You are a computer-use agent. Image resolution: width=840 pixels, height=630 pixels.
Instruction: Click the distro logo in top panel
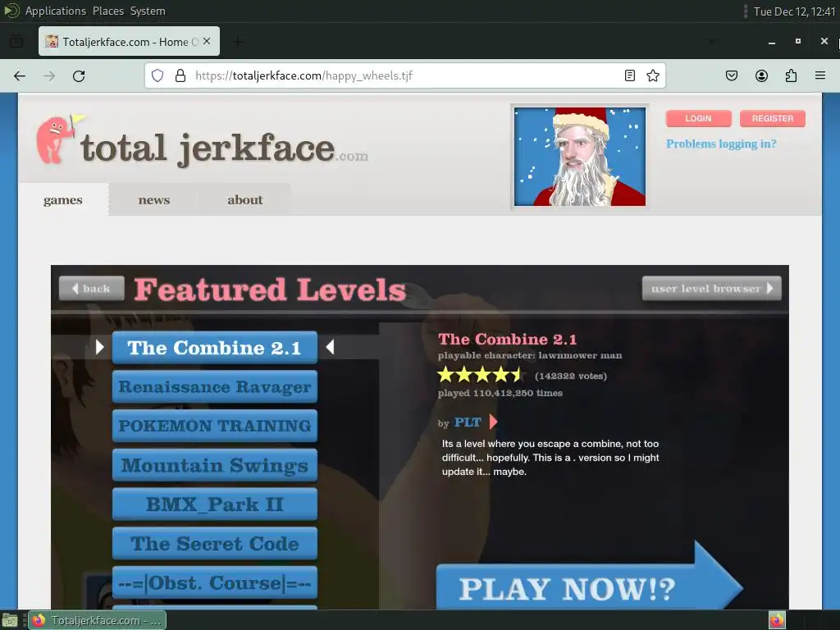pos(11,11)
